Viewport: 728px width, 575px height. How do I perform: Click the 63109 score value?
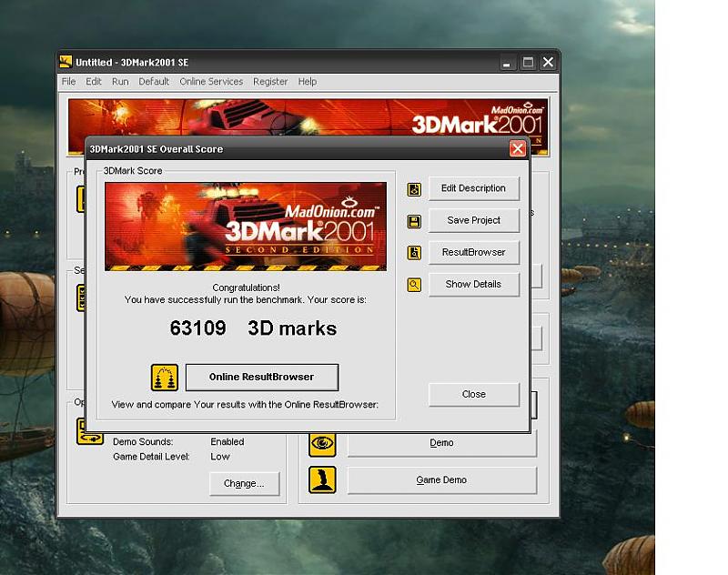[x=197, y=328]
